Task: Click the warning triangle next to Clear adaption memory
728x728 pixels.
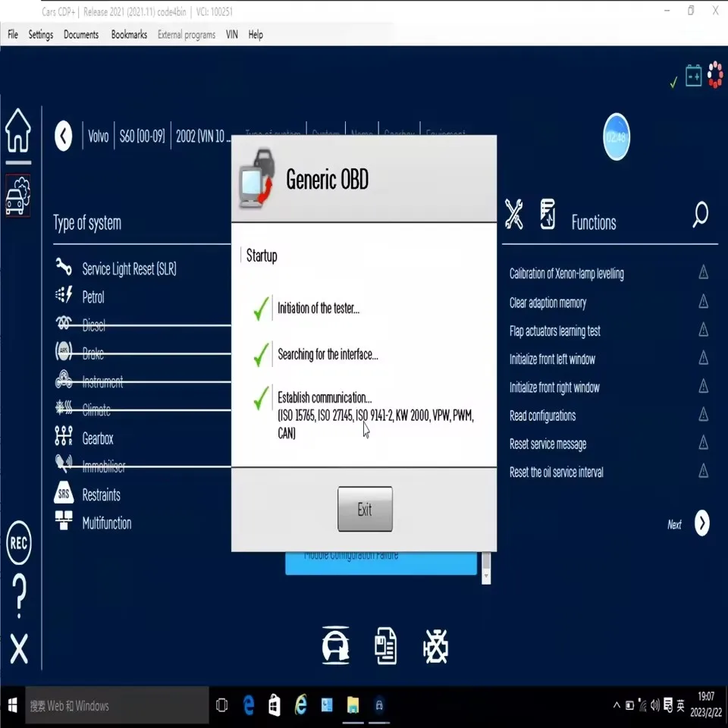Action: [x=704, y=303]
